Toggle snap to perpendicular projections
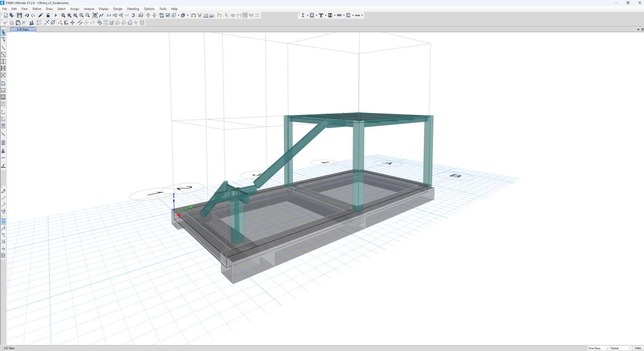This screenshot has height=351, width=644. 3,235
